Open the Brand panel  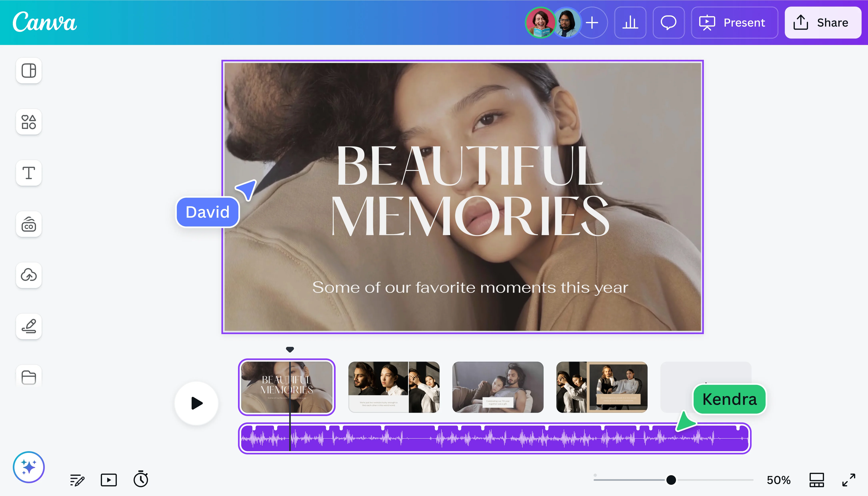29,224
